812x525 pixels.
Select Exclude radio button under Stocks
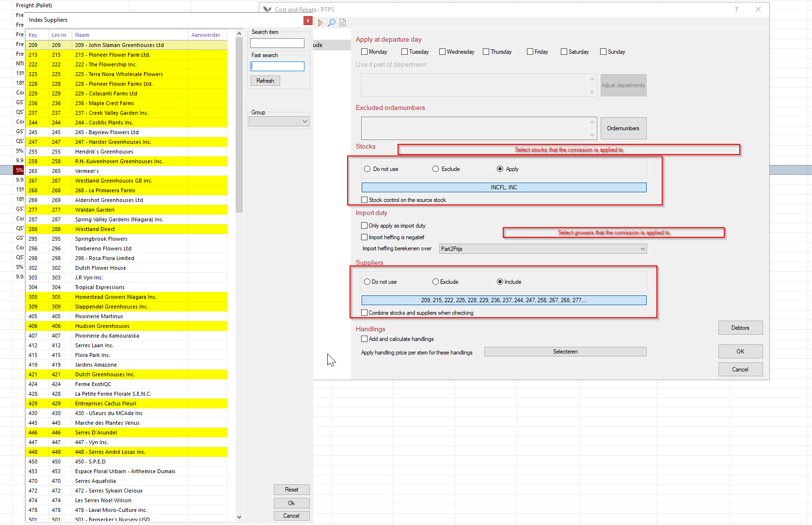(436, 169)
